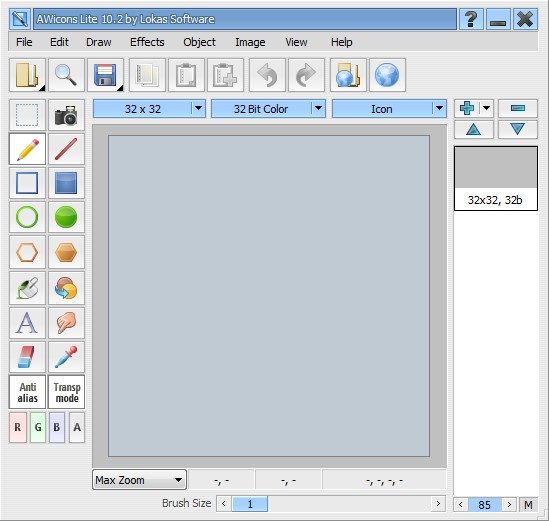Open the Effects menu
This screenshot has width=549, height=521.
click(x=147, y=42)
